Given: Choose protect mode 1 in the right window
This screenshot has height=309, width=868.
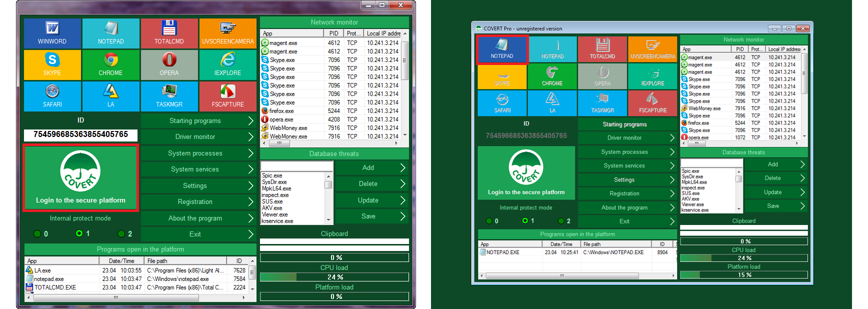Looking at the screenshot, I should [x=525, y=220].
